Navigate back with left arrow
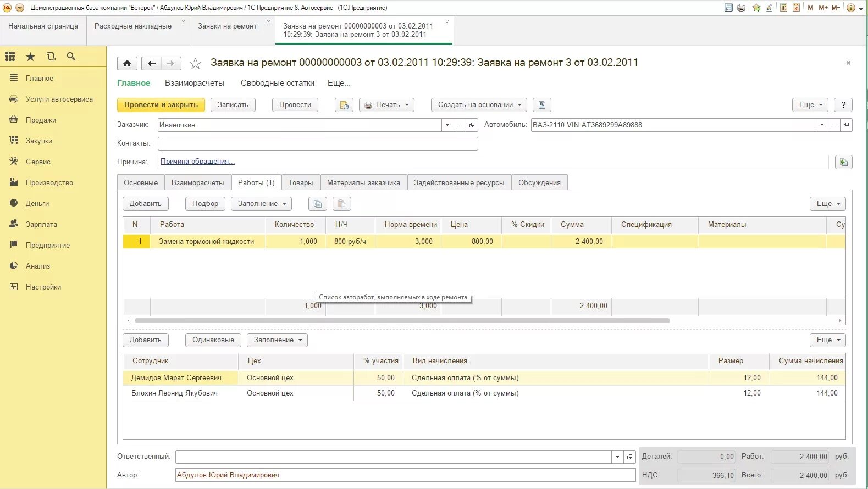The image size is (868, 489). click(152, 64)
